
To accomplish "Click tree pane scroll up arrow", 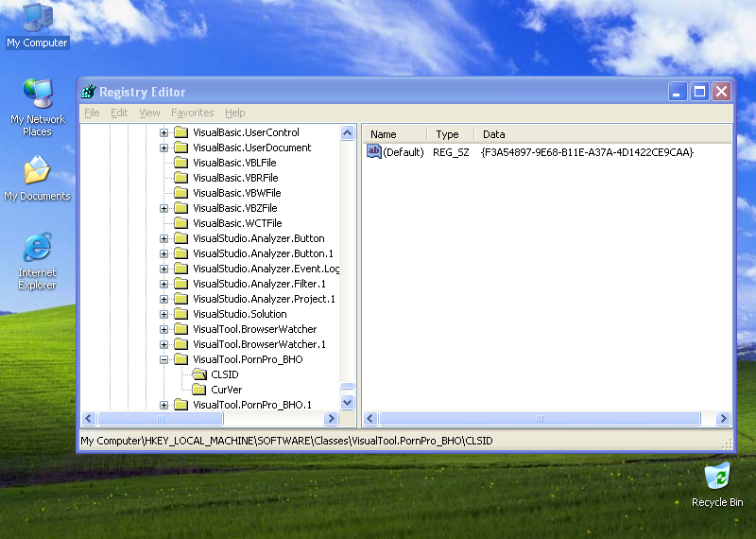I will (x=347, y=132).
